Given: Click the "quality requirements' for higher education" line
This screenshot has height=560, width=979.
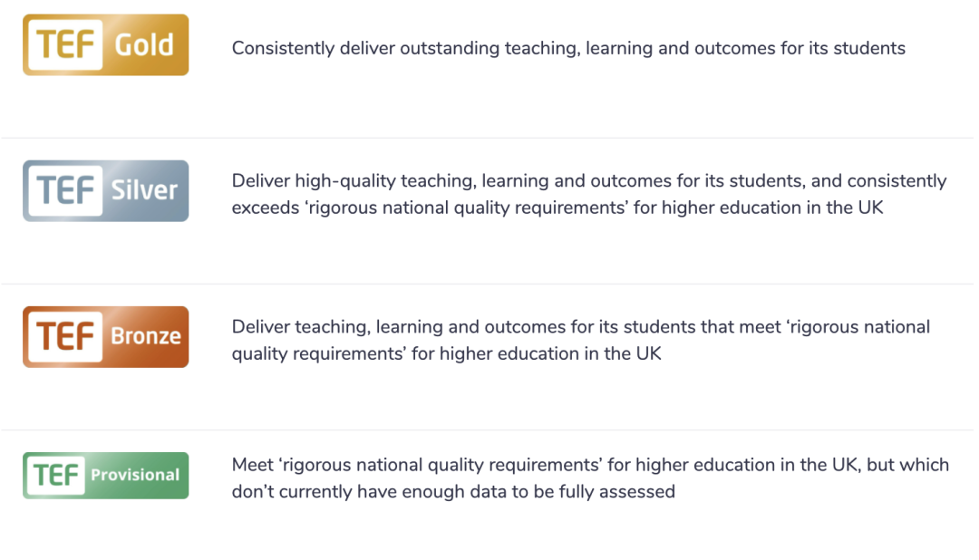Looking at the screenshot, I should pyautogui.click(x=447, y=353).
